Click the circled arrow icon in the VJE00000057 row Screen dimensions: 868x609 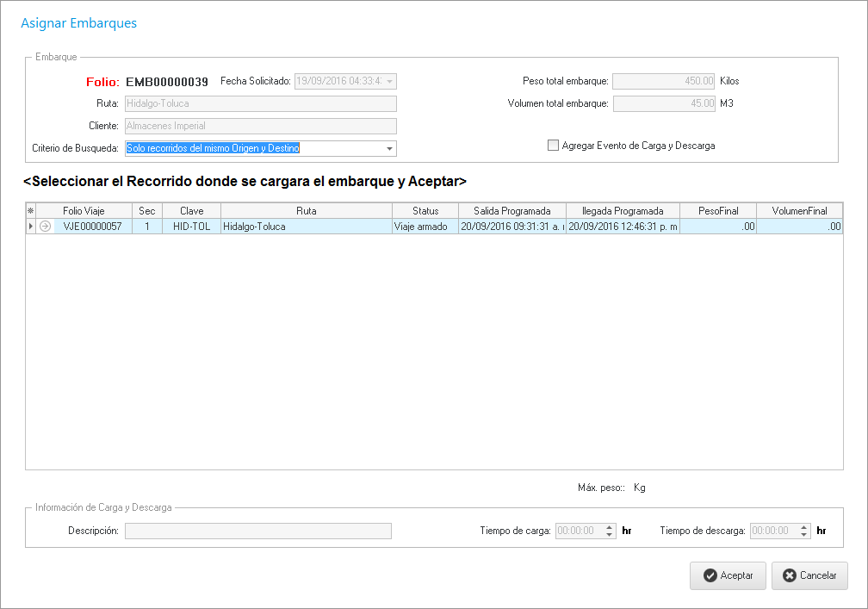45,227
